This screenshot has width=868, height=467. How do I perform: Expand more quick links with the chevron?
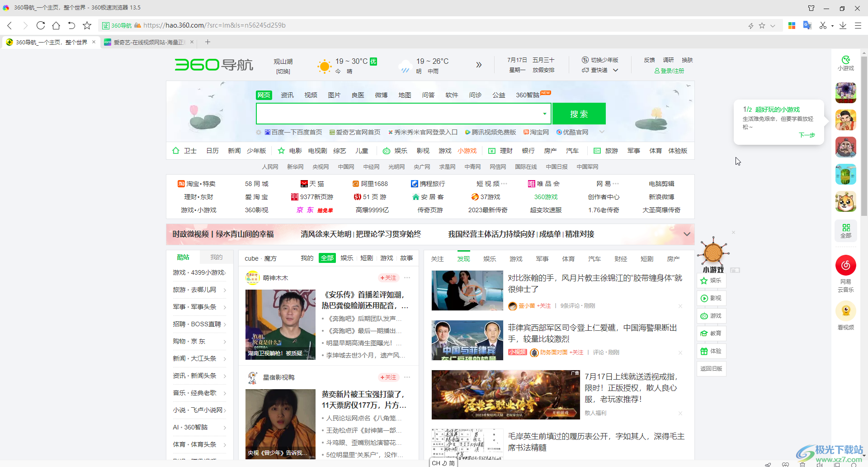pyautogui.click(x=602, y=132)
